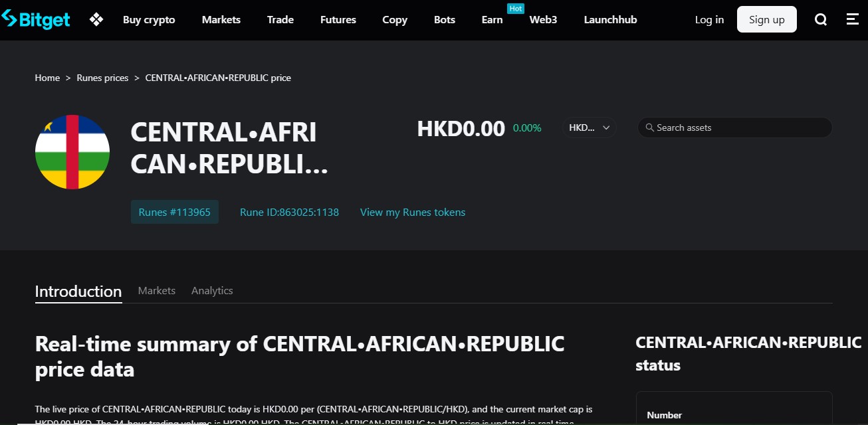Open the apps grid diamond icon

[x=96, y=19]
